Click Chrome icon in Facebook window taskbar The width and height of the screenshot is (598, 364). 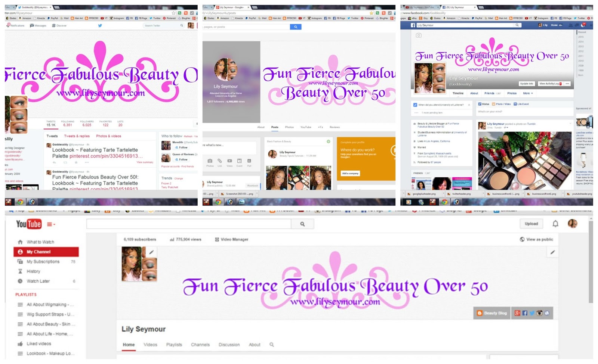[x=444, y=202]
